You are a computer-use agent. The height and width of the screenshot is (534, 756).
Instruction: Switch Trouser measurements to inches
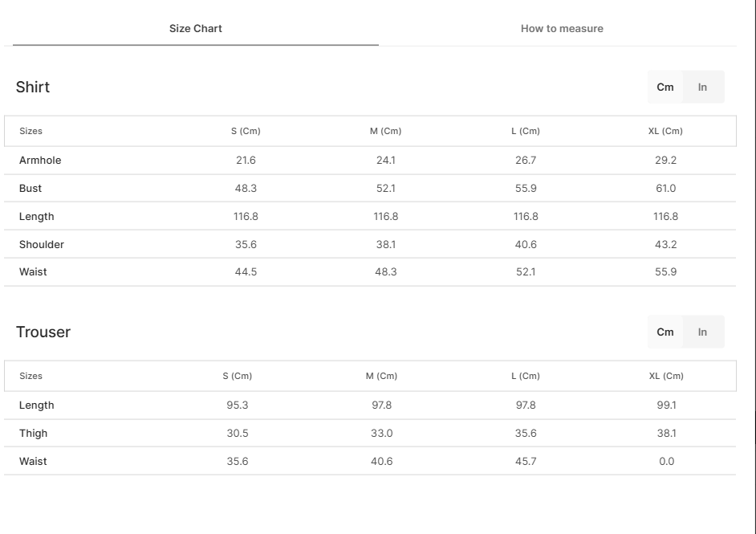pos(702,332)
